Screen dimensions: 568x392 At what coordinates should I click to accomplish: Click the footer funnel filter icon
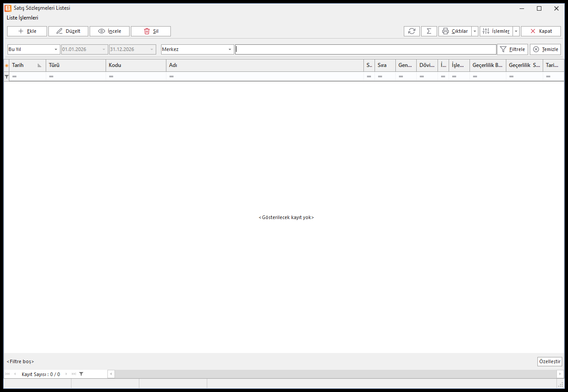click(81, 374)
